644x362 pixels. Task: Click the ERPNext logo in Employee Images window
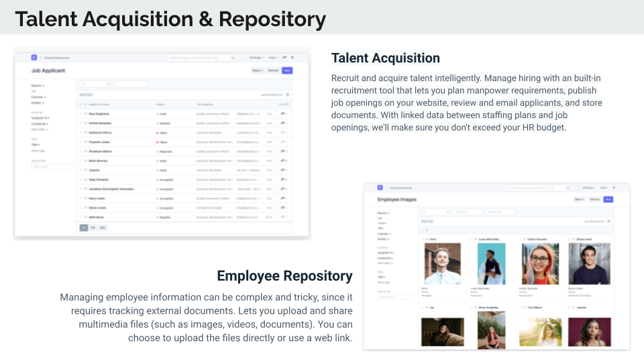pyautogui.click(x=380, y=188)
